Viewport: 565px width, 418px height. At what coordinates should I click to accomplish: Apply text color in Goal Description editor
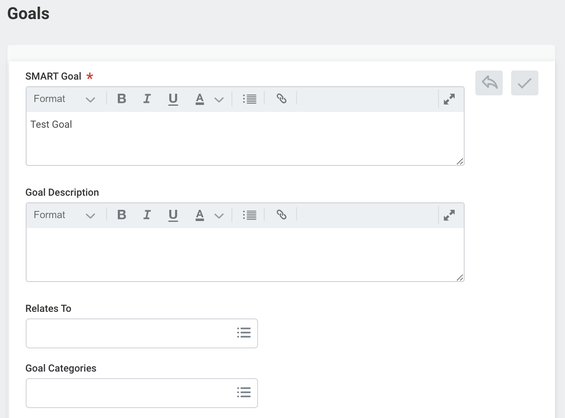[200, 215]
